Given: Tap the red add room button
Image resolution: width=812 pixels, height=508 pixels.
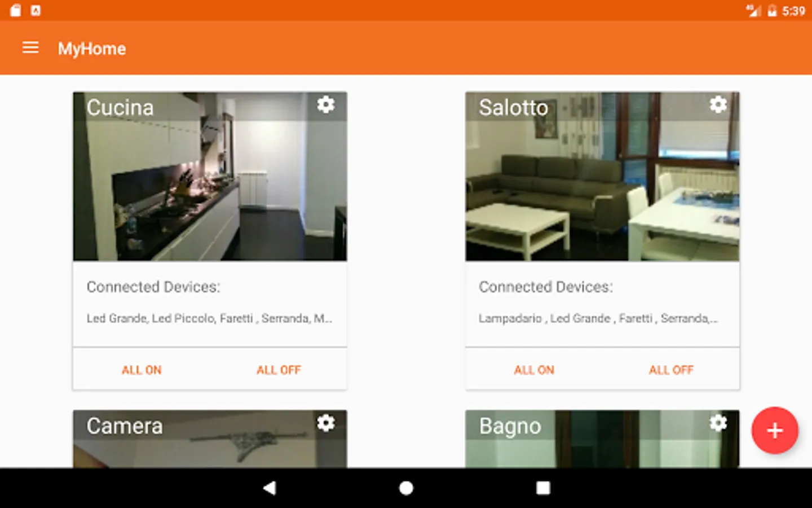Looking at the screenshot, I should pos(775,430).
